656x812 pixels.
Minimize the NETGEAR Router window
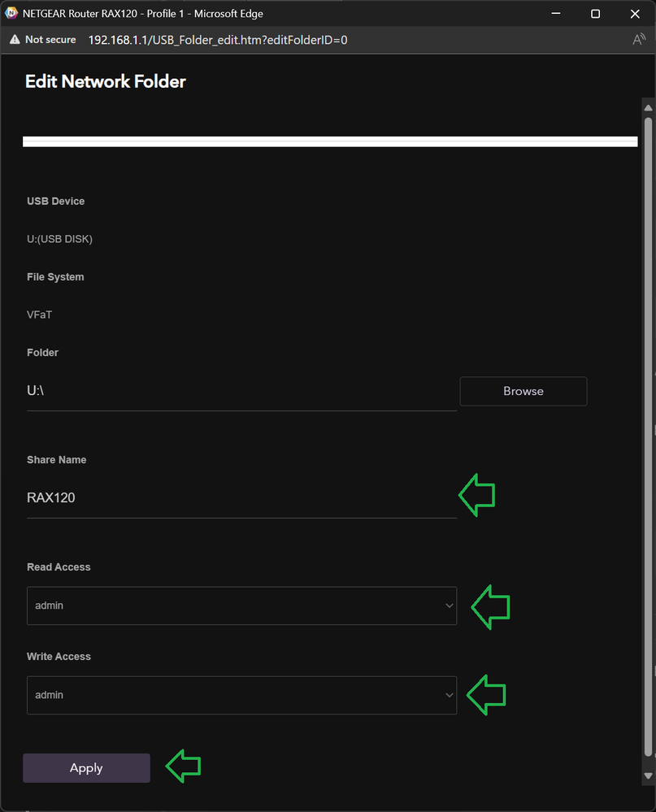556,14
